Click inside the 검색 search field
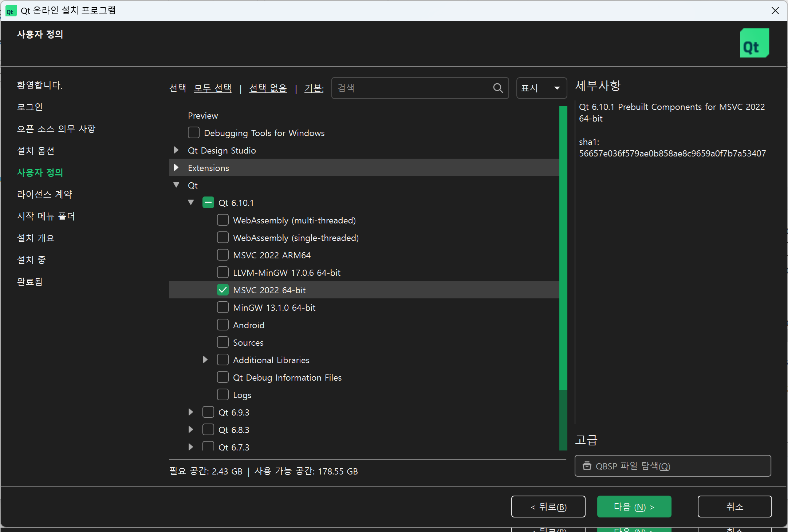788x532 pixels. tap(401, 88)
